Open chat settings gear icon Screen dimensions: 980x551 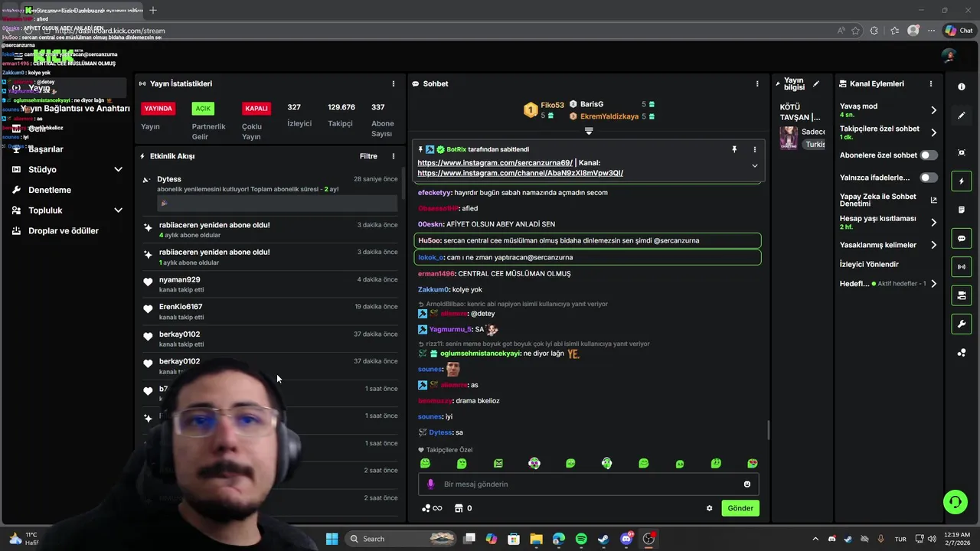coord(709,508)
